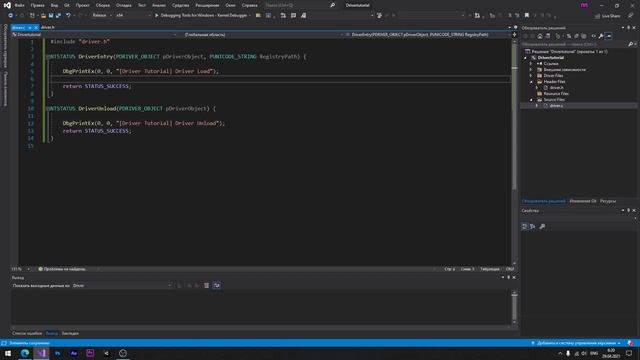The height and width of the screenshot is (360, 640).
Task: Click the search magnifier in title bar
Action: pyautogui.click(x=333, y=5)
